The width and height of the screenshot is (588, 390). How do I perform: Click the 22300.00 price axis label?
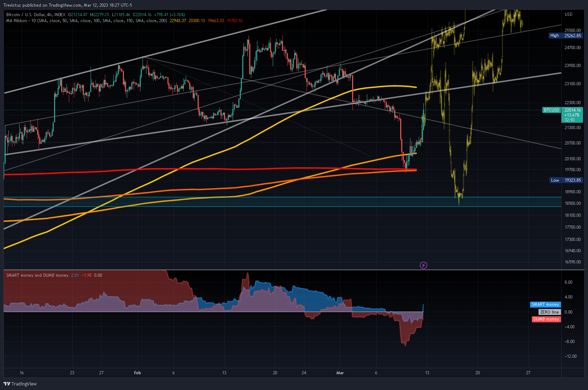[x=573, y=103]
